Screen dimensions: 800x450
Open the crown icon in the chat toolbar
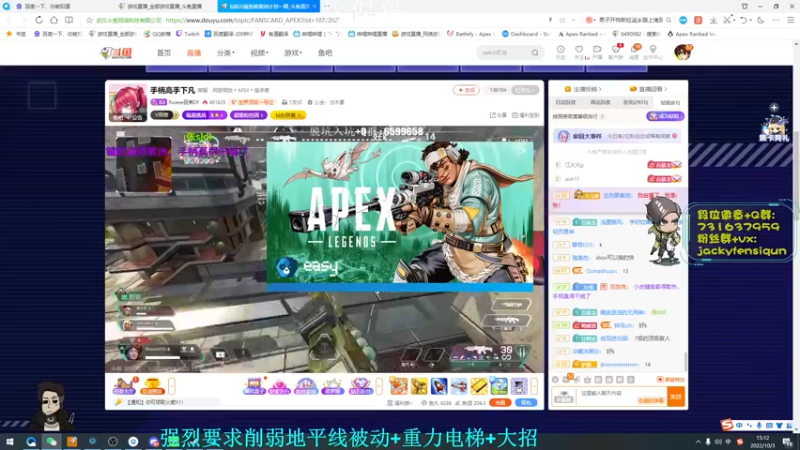coord(587,380)
